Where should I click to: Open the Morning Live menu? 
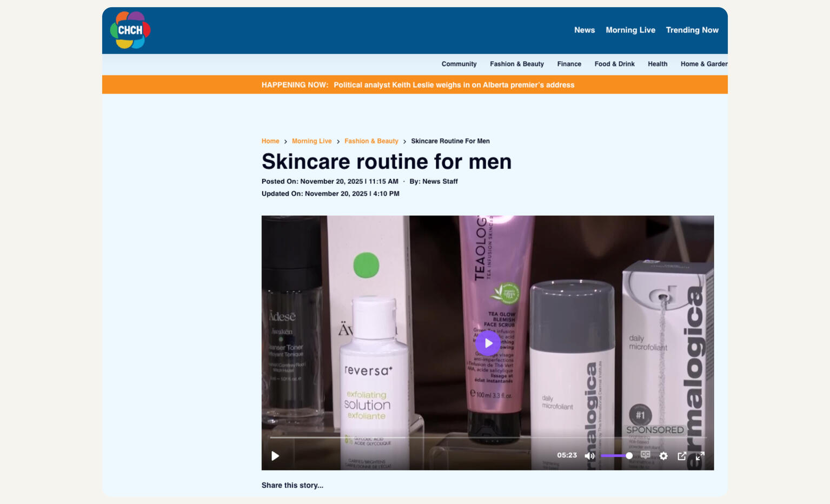coord(630,30)
